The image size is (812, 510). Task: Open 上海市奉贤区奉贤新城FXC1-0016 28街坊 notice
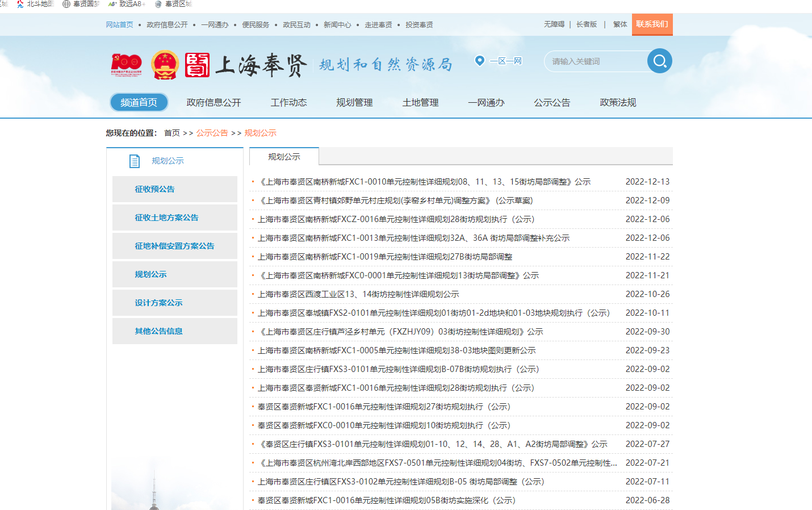click(396, 388)
